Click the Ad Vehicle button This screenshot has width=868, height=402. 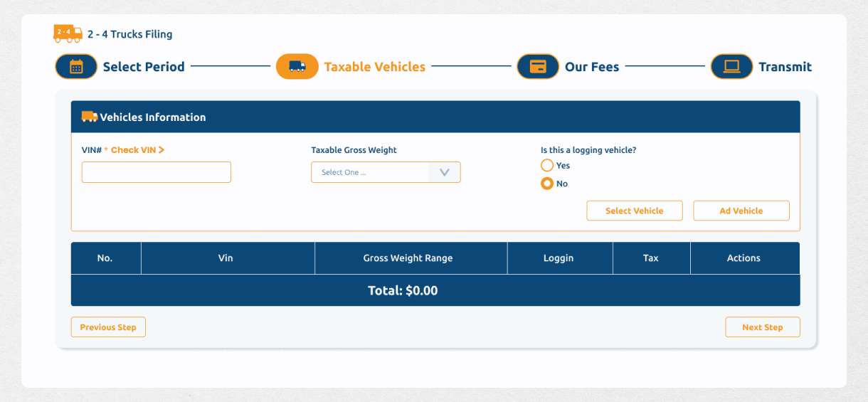(x=741, y=211)
